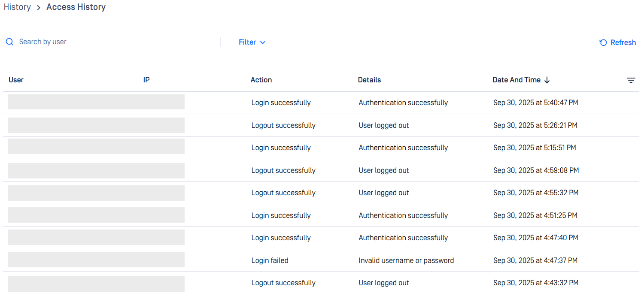
Task: Select the logout row at 5:26:21 PM
Action: 283,125
